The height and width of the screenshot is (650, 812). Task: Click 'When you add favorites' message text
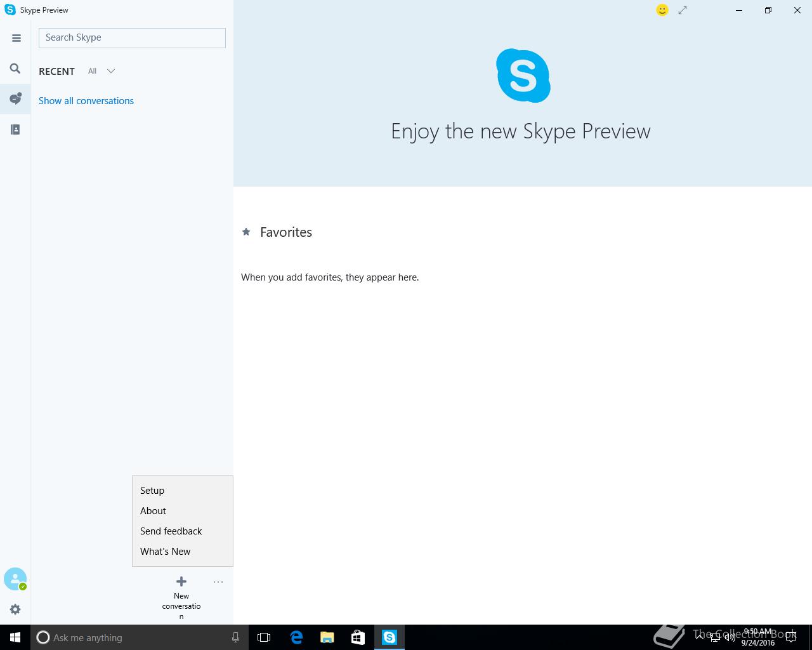point(330,277)
